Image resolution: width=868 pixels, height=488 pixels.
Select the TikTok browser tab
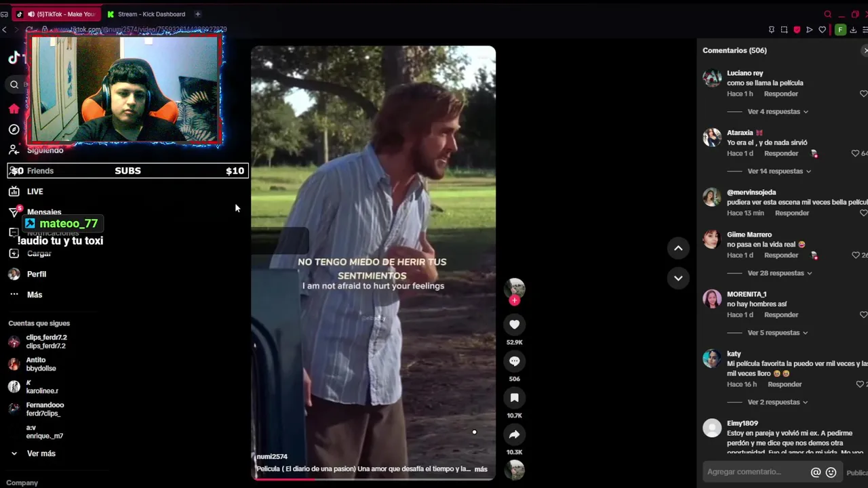point(58,14)
